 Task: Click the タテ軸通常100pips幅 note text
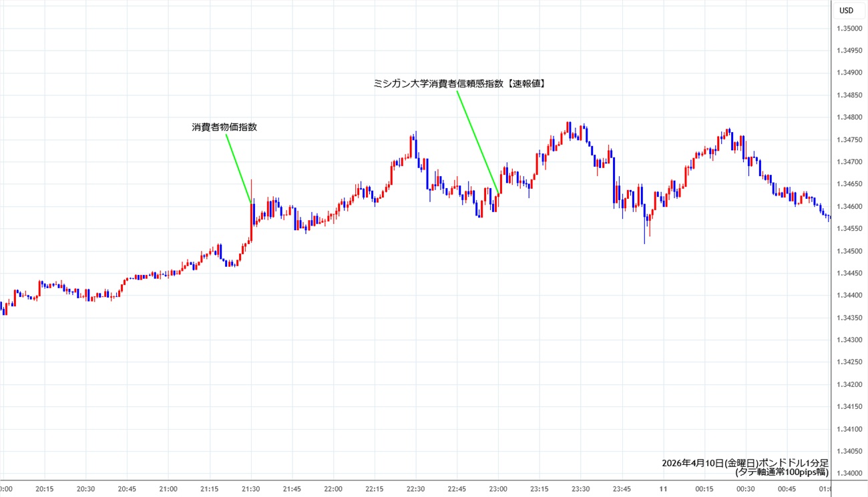781,472
